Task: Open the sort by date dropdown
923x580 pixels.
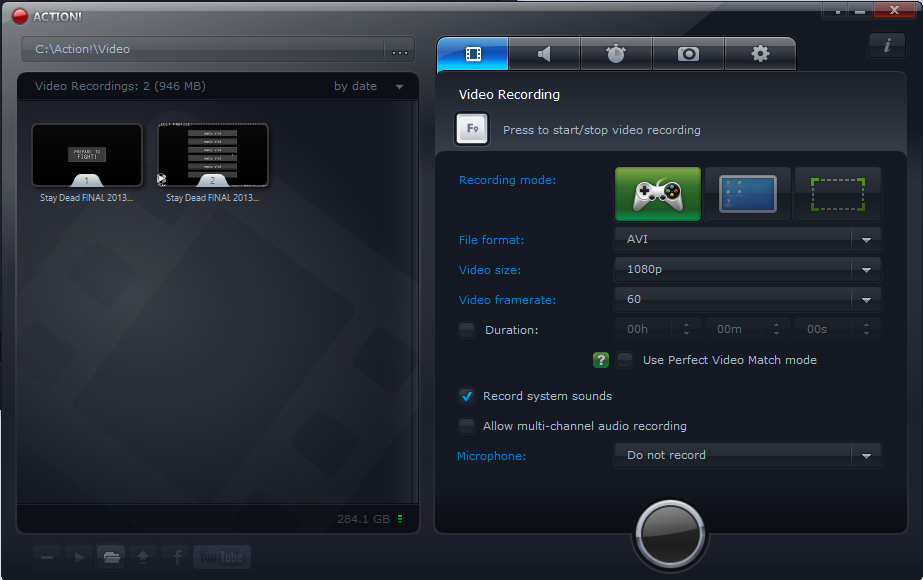Action: (368, 86)
